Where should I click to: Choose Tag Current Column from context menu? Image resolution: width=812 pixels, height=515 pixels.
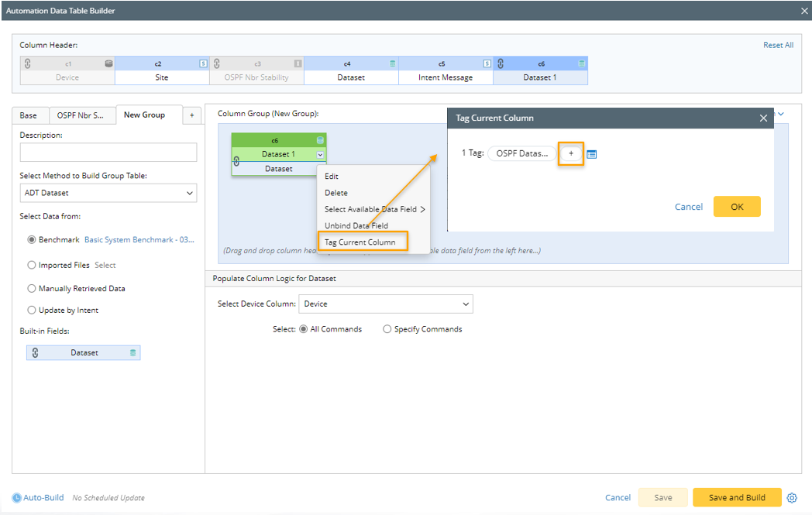point(360,242)
